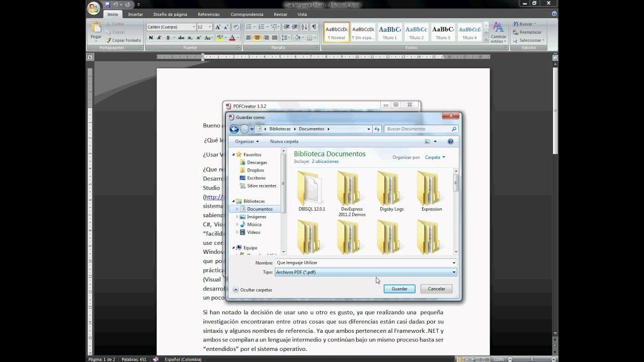Apply subscript formatting
644x362 pixels.
190,38
